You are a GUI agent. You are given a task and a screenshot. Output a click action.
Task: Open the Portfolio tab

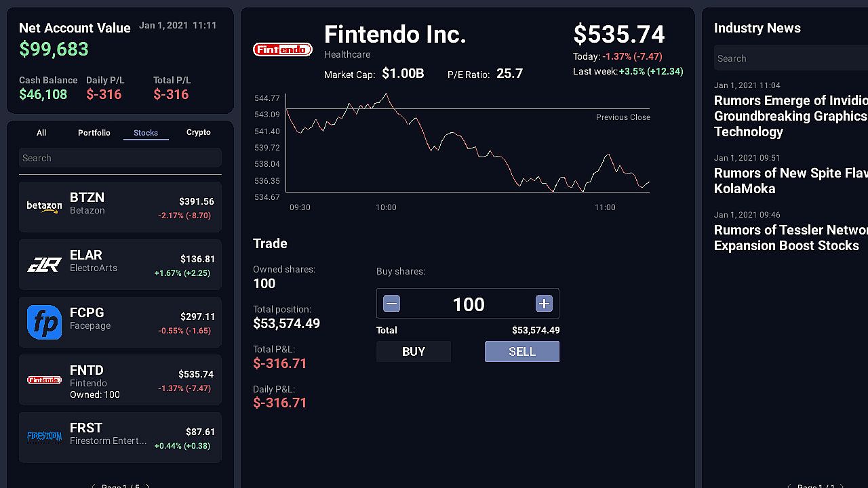(94, 133)
